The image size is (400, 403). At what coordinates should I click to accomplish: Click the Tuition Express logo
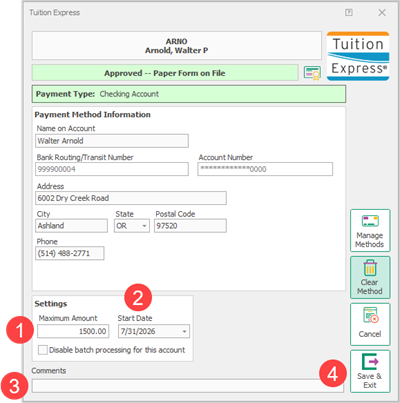click(358, 56)
